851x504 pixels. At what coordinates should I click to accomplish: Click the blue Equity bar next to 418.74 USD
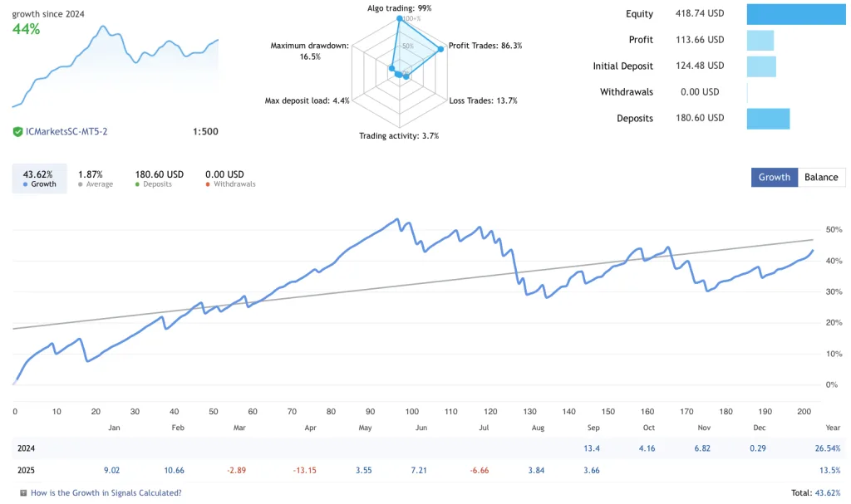[796, 13]
